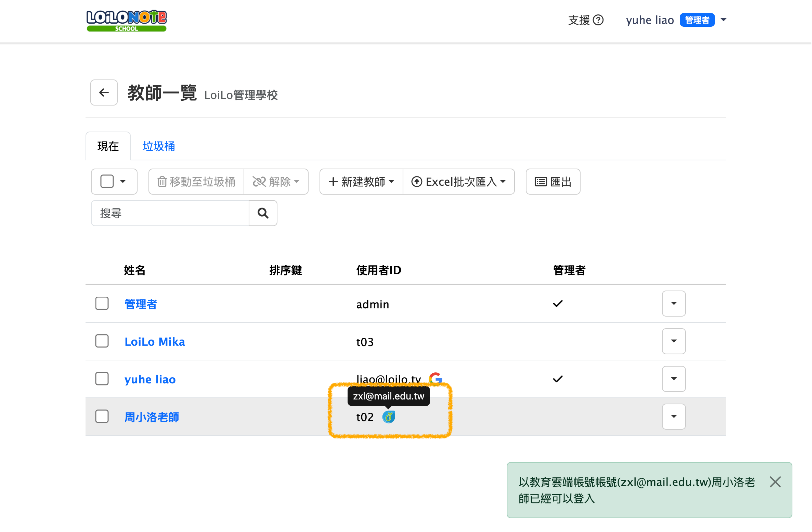The image size is (812, 532).
Task: Open the 新建教師 dropdown
Action: 361,182
